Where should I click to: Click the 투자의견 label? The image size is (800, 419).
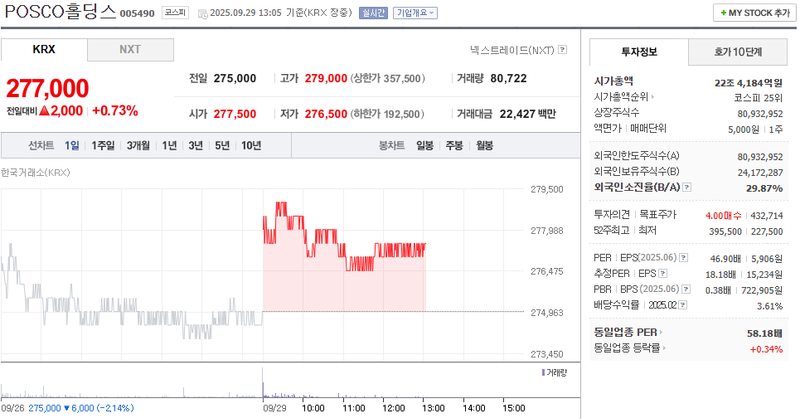coord(612,214)
